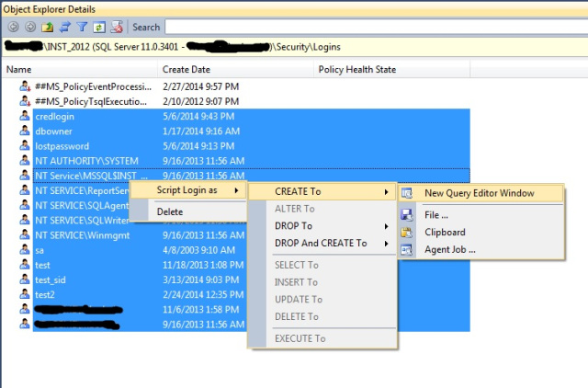
Task: Click create date 2/27/2014 9:57 PM
Action: [200, 86]
